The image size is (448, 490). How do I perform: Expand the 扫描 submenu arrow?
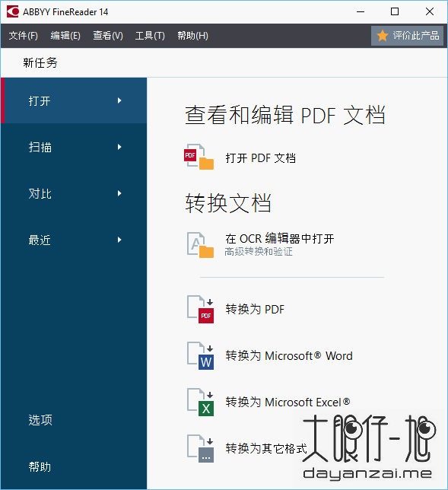point(119,147)
